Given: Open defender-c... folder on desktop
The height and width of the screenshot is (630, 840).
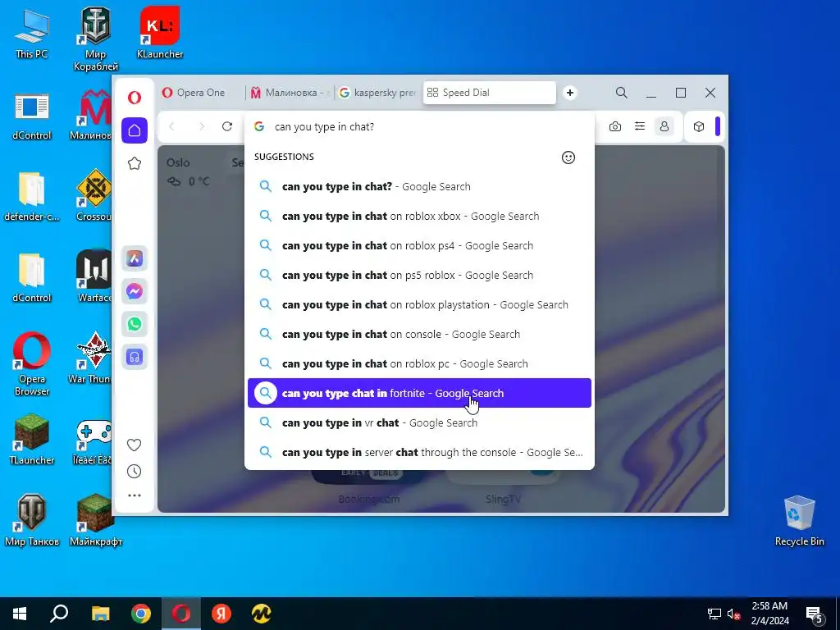Looking at the screenshot, I should coord(32,197).
